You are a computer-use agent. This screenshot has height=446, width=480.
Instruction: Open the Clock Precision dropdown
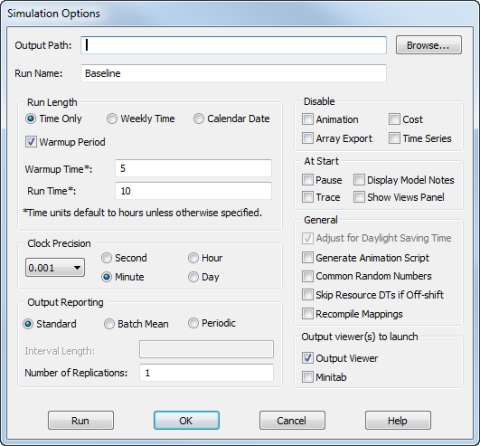point(55,267)
